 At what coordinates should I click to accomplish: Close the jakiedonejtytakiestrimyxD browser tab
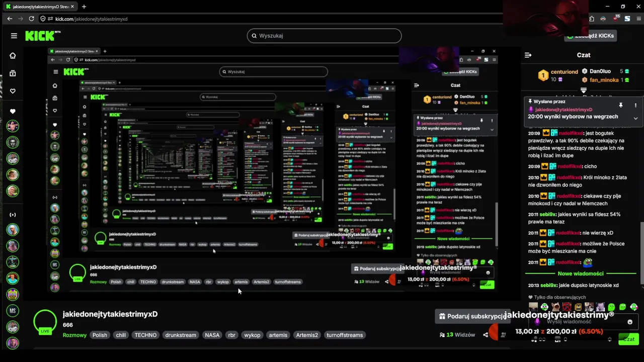click(x=71, y=7)
